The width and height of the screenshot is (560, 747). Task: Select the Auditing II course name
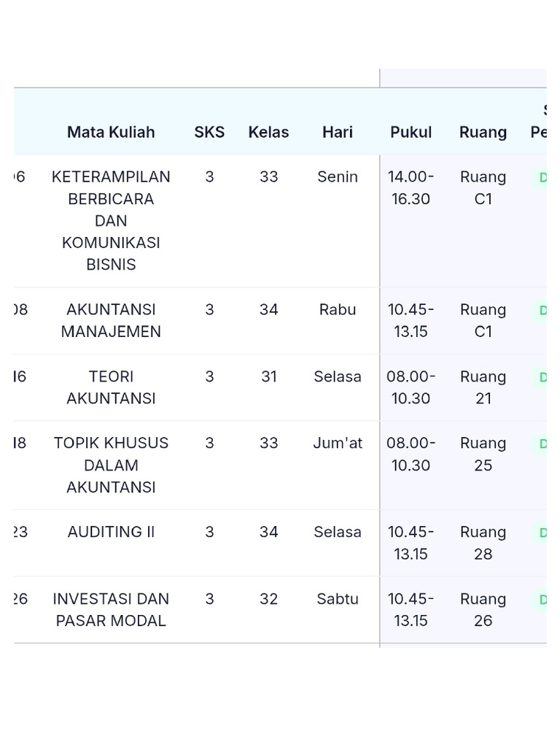(111, 532)
